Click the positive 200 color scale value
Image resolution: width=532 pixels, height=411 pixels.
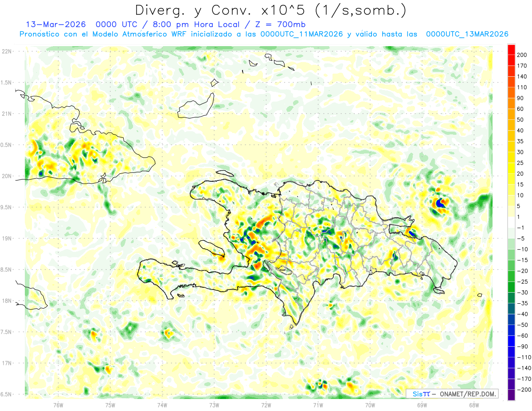522,55
